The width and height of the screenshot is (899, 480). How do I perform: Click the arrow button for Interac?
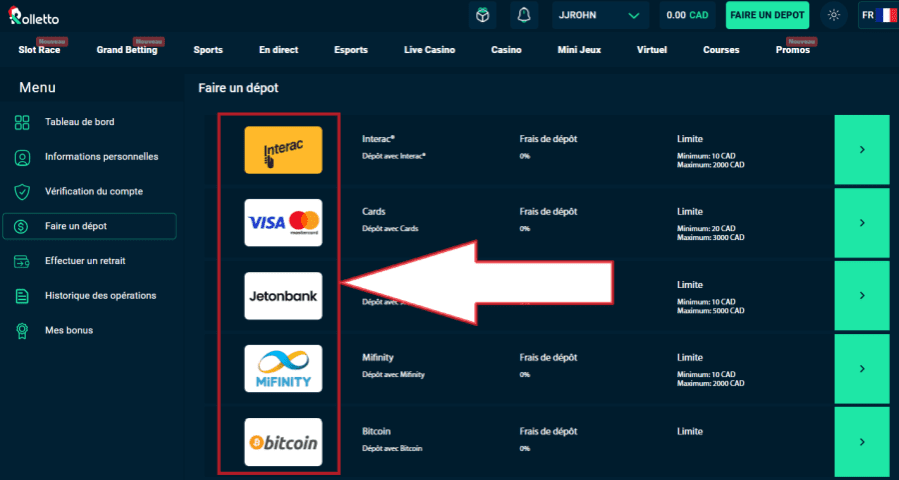(x=862, y=150)
